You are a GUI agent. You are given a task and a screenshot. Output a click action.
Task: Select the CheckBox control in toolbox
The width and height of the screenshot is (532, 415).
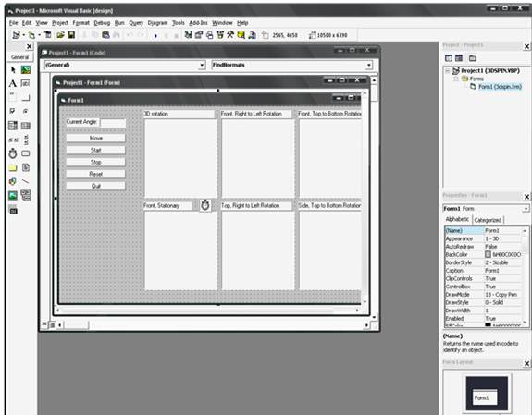13,111
